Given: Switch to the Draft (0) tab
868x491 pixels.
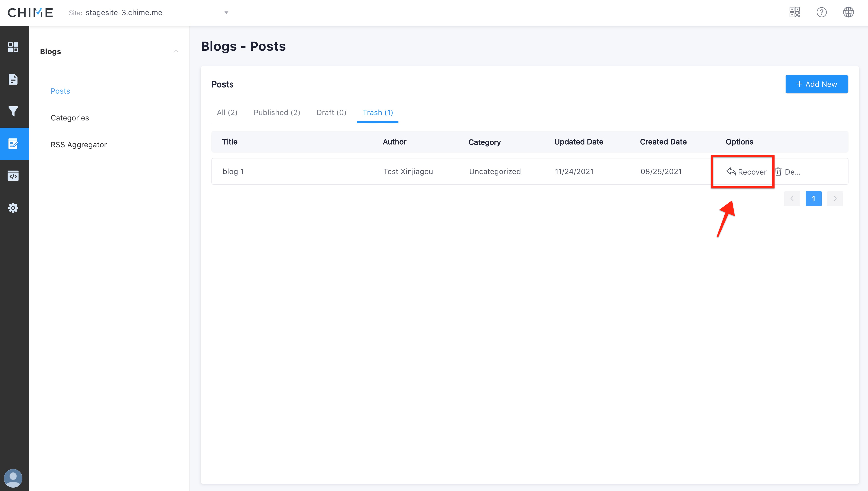Looking at the screenshot, I should (x=331, y=113).
